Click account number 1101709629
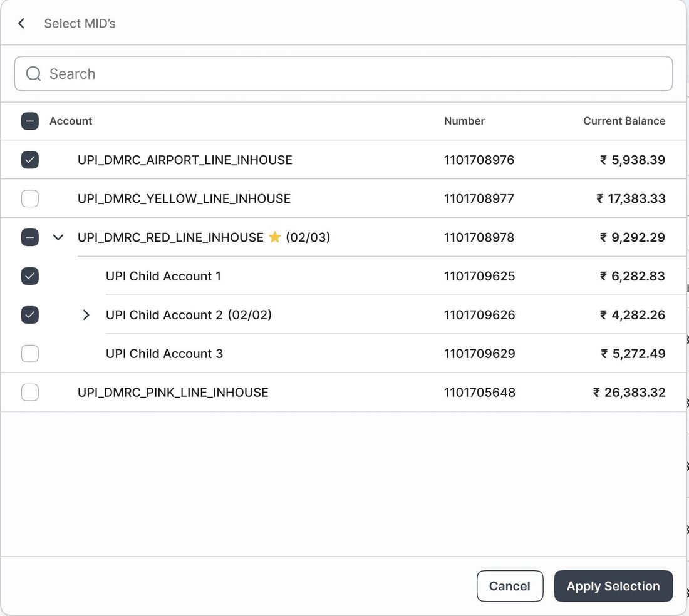The image size is (689, 616). tap(479, 354)
